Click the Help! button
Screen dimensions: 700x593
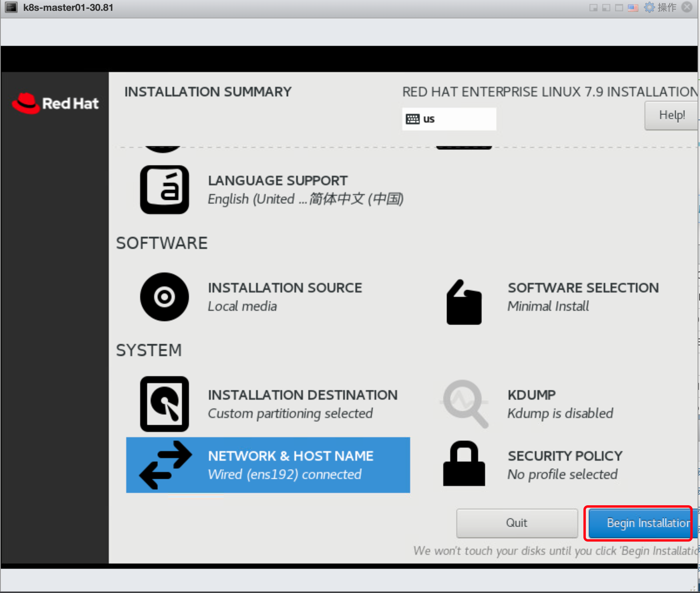tap(672, 115)
